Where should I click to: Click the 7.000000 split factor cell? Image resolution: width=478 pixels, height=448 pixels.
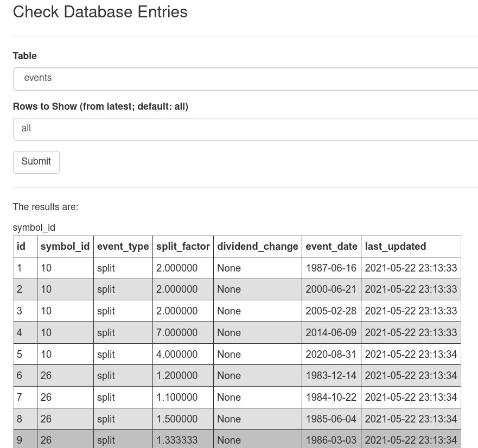(x=177, y=333)
